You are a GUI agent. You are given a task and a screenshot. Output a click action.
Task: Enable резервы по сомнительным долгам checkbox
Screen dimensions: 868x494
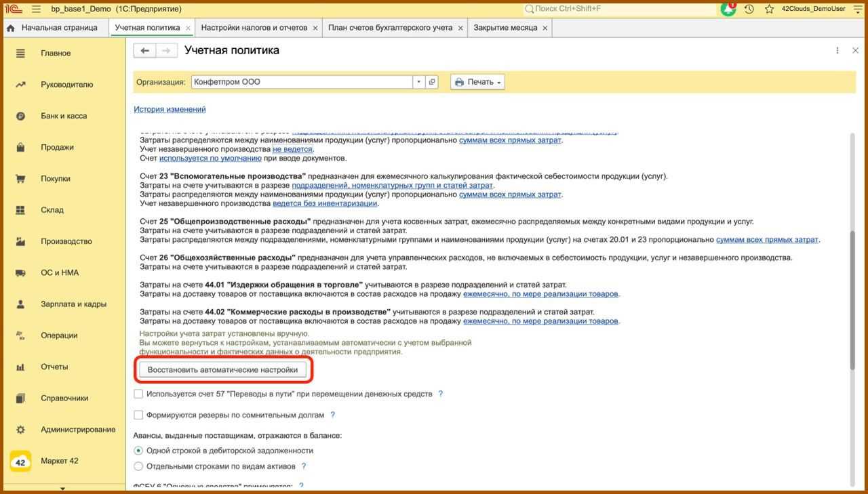pos(138,415)
